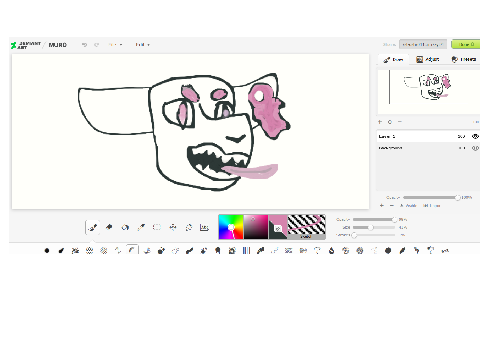480x360 pixels.
Task: Click the saturation brightness color square
Action: coord(256,227)
